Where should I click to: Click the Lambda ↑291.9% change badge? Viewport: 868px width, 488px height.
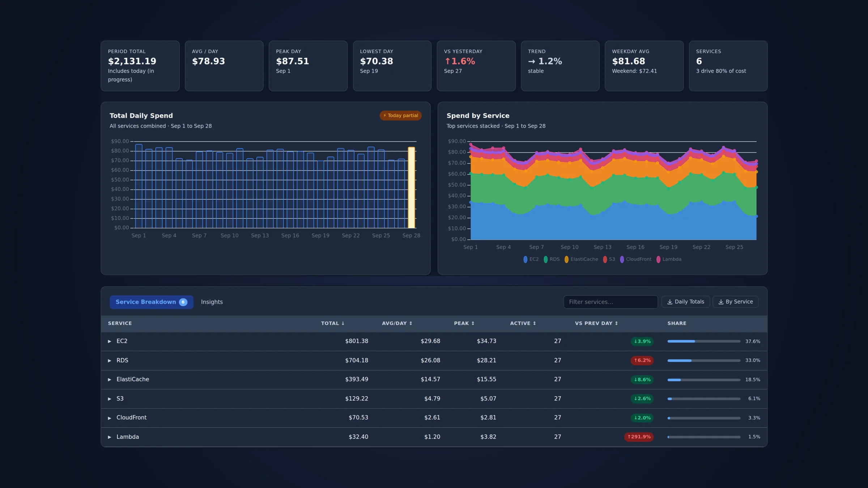639,437
